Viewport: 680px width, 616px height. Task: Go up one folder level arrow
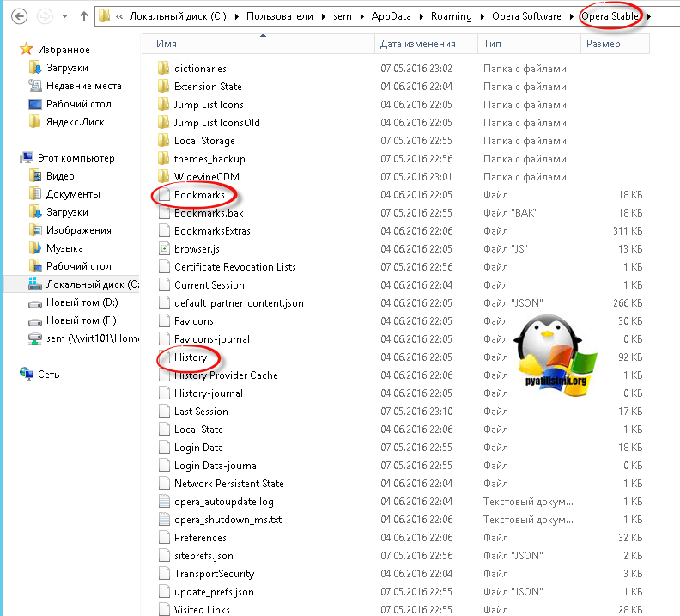click(x=83, y=16)
